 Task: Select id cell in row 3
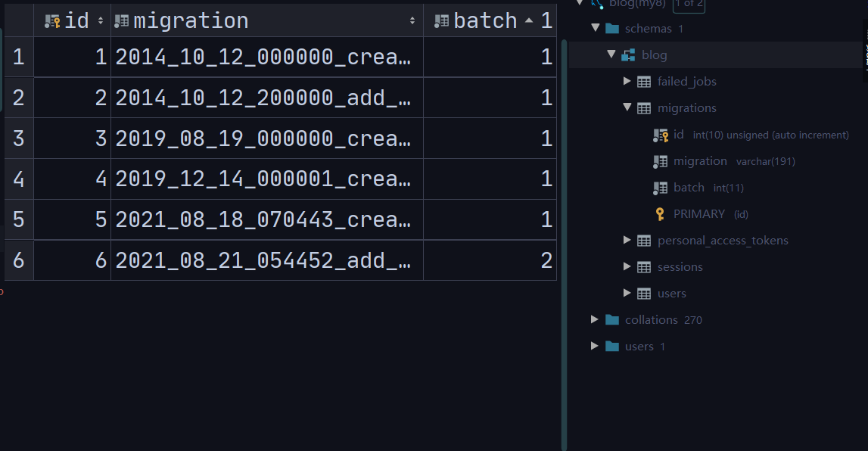point(73,138)
